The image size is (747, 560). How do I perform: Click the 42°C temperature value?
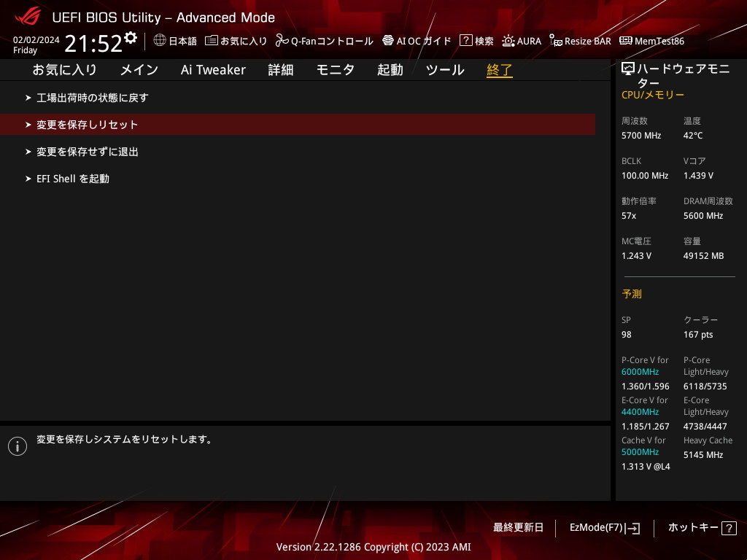point(693,136)
